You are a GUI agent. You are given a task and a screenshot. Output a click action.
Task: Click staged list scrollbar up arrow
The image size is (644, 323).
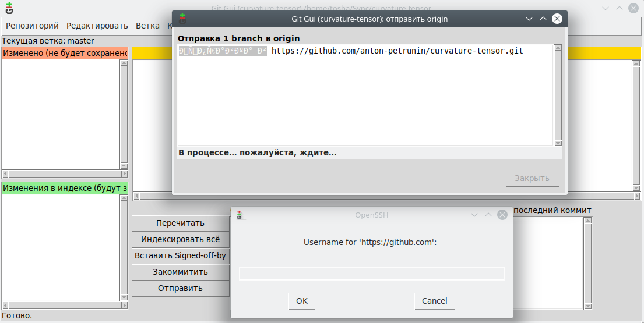(124, 198)
